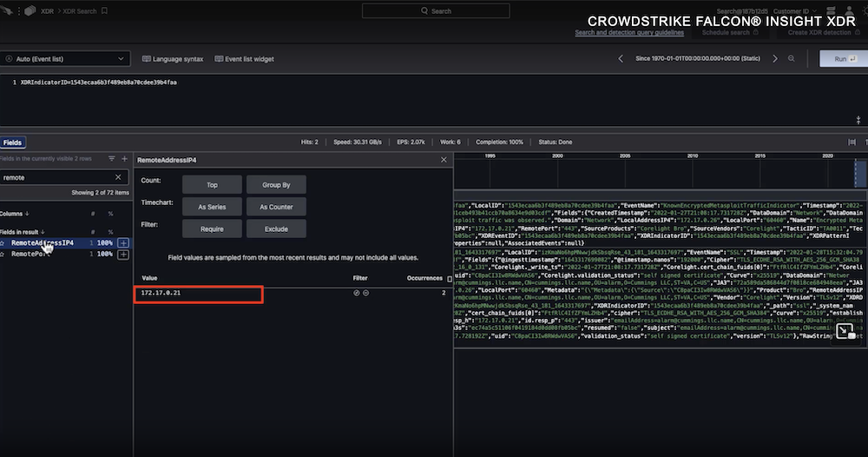Open the Auto (Event list) dropdown
The width and height of the screenshot is (868, 457).
[66, 59]
